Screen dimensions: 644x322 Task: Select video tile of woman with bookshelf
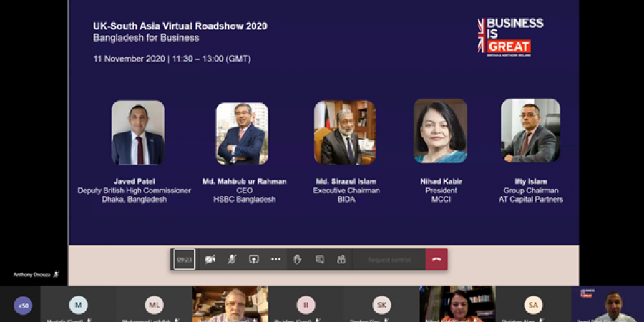point(457,304)
